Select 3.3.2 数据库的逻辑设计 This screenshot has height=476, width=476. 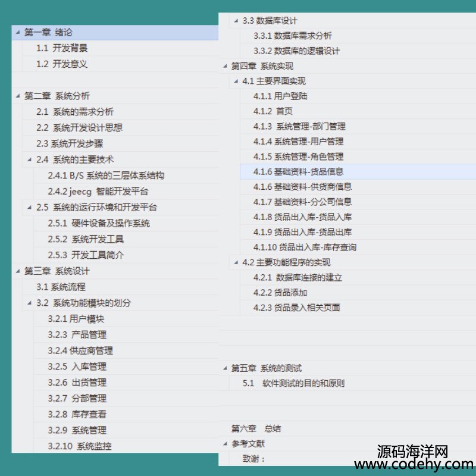(296, 51)
